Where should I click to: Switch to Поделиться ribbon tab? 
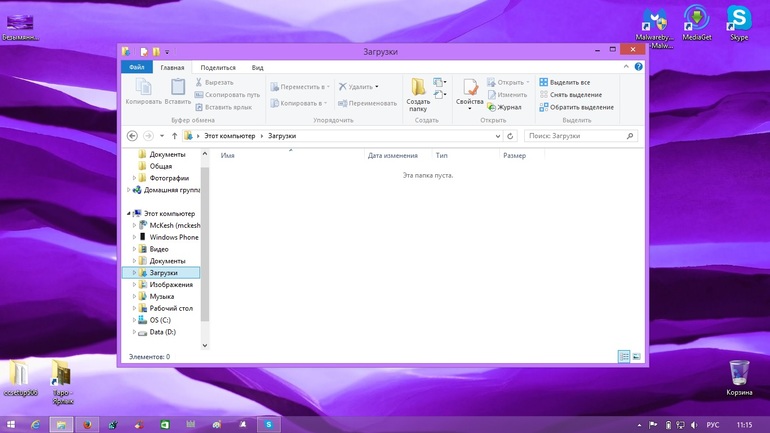218,68
